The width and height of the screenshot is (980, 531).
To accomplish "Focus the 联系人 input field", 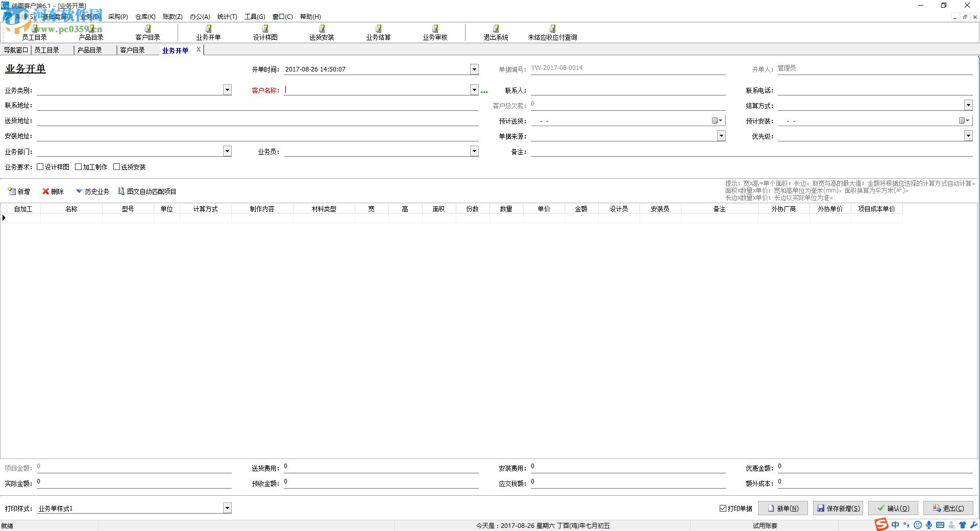I will pos(628,90).
